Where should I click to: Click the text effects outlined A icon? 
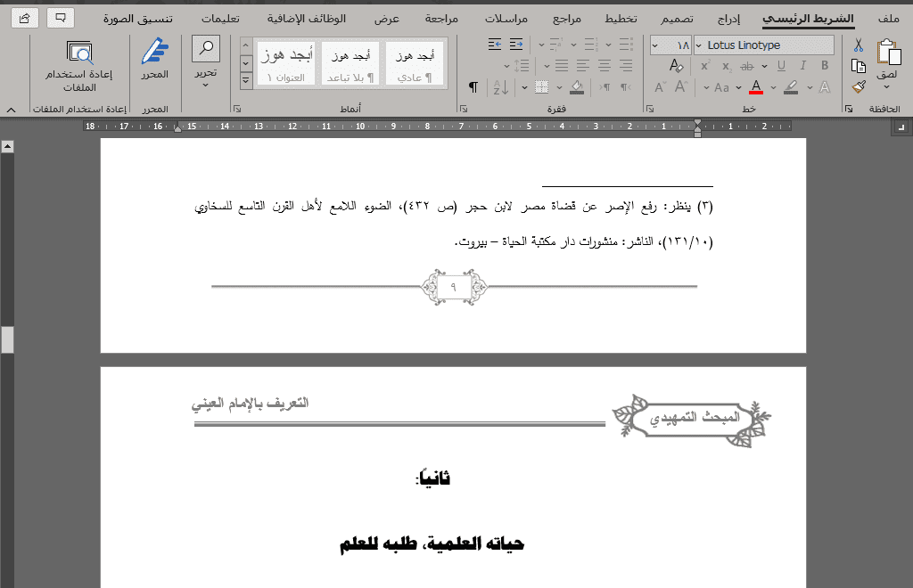[825, 87]
